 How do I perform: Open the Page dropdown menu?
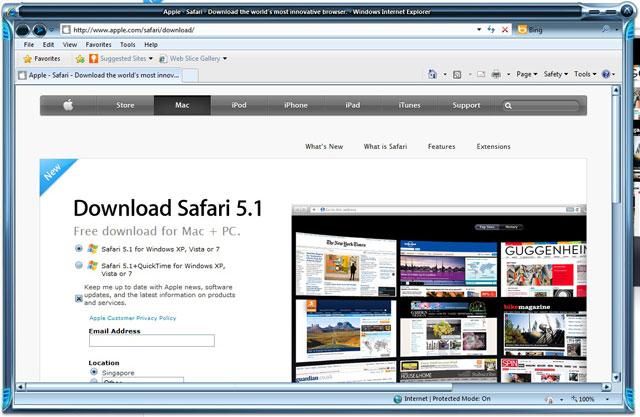coord(527,74)
